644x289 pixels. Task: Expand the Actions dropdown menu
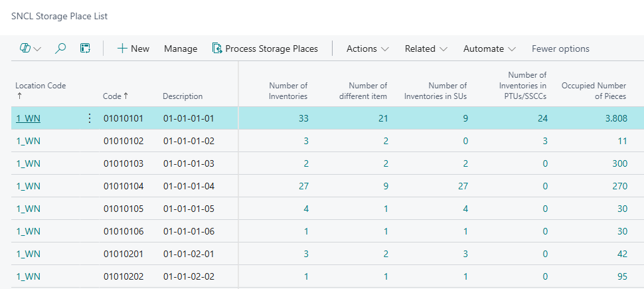point(367,48)
